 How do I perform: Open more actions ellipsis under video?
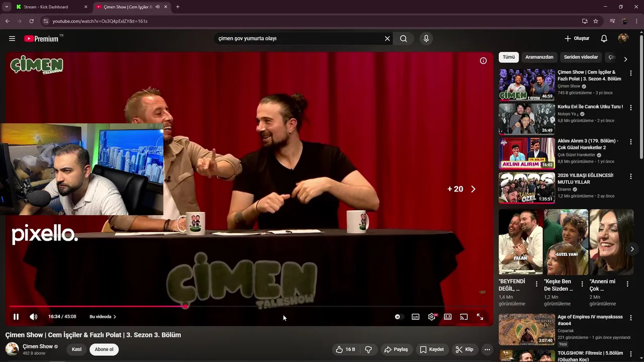(x=487, y=349)
